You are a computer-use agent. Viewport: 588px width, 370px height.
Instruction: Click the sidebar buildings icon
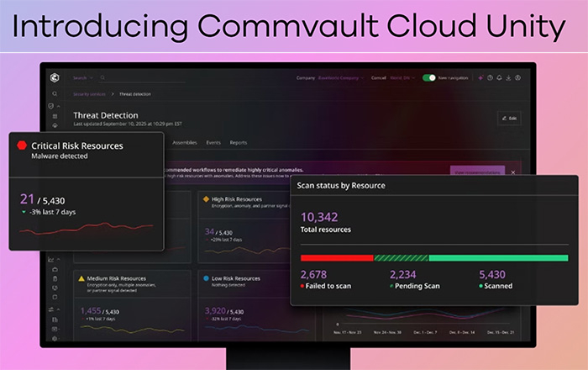tap(55, 320)
